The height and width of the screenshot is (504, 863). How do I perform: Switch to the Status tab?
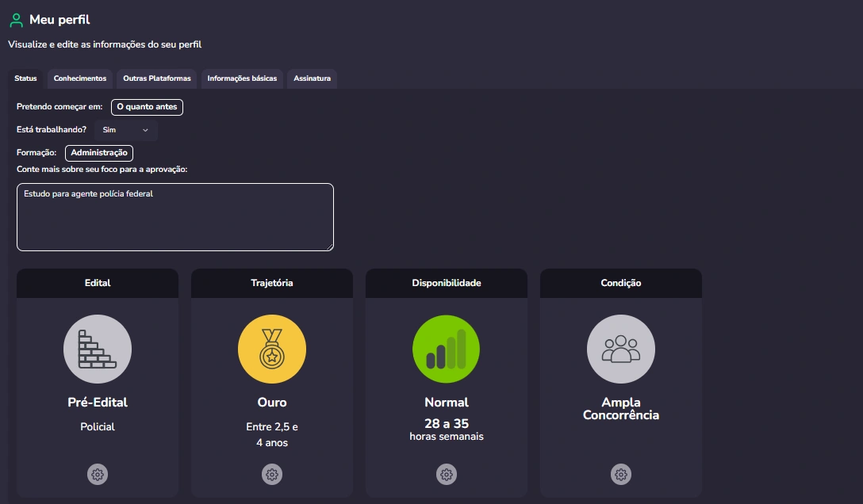tap(25, 78)
